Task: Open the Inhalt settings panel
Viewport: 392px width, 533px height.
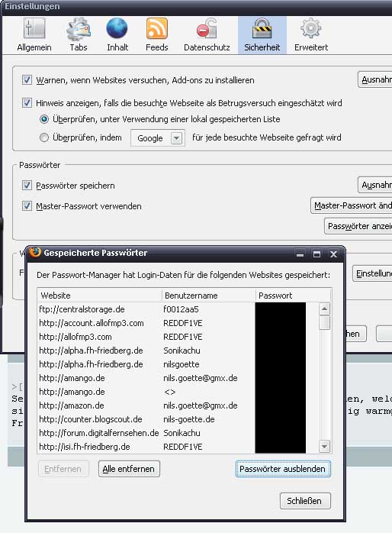Action: pos(117,35)
